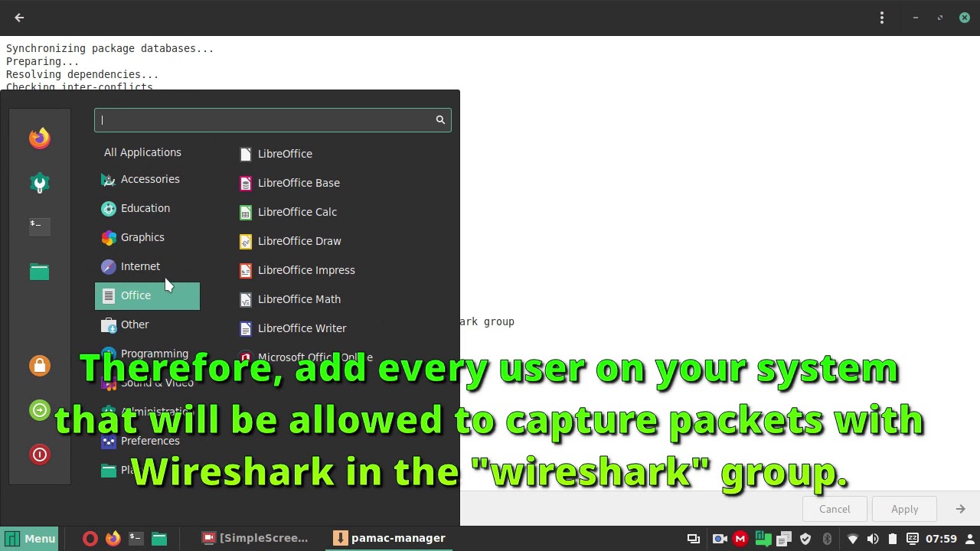Open the Graphics category

pos(147,237)
